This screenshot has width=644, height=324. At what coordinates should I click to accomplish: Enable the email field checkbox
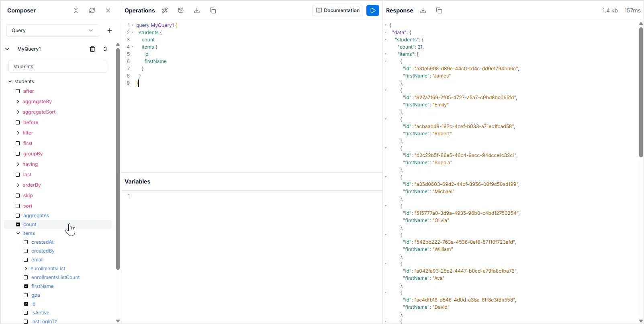(x=26, y=260)
